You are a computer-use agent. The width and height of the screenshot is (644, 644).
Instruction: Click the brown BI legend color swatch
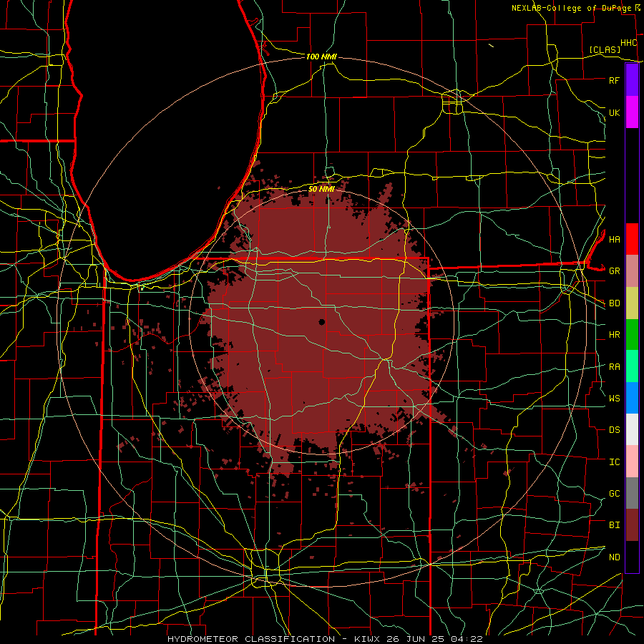632,525
